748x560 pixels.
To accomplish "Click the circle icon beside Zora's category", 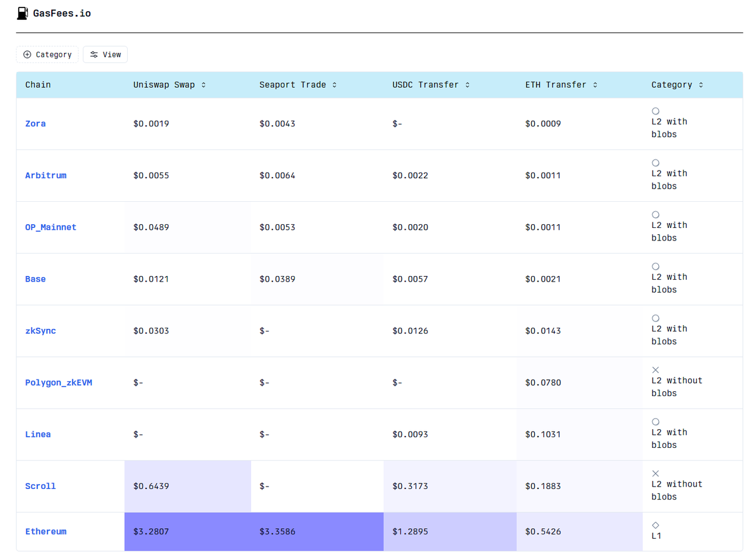I will click(x=655, y=110).
